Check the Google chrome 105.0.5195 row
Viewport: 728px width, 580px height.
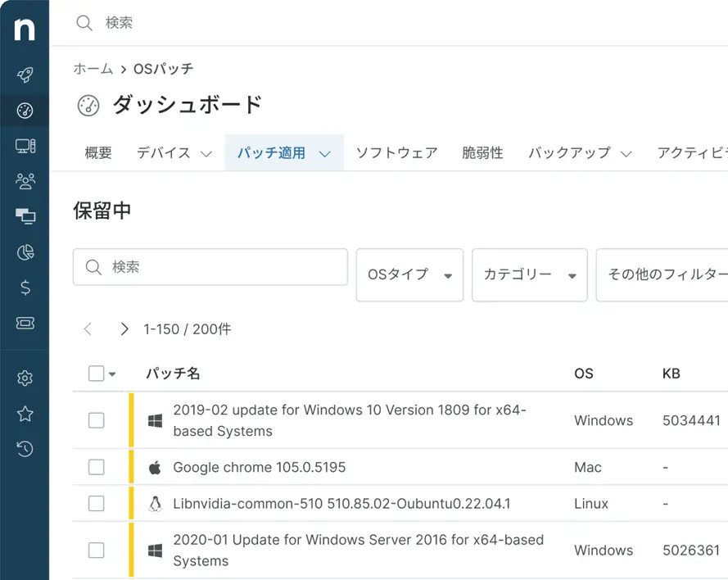point(96,467)
